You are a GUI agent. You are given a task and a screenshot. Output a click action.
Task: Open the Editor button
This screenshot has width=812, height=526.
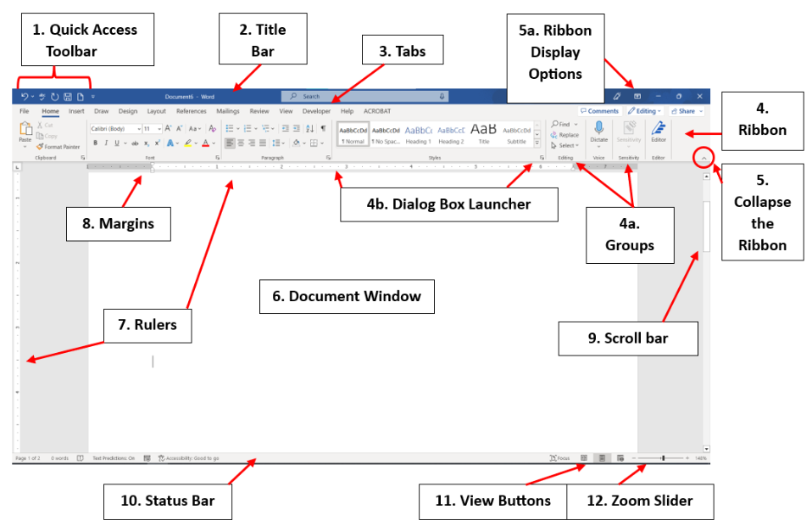pos(659,131)
